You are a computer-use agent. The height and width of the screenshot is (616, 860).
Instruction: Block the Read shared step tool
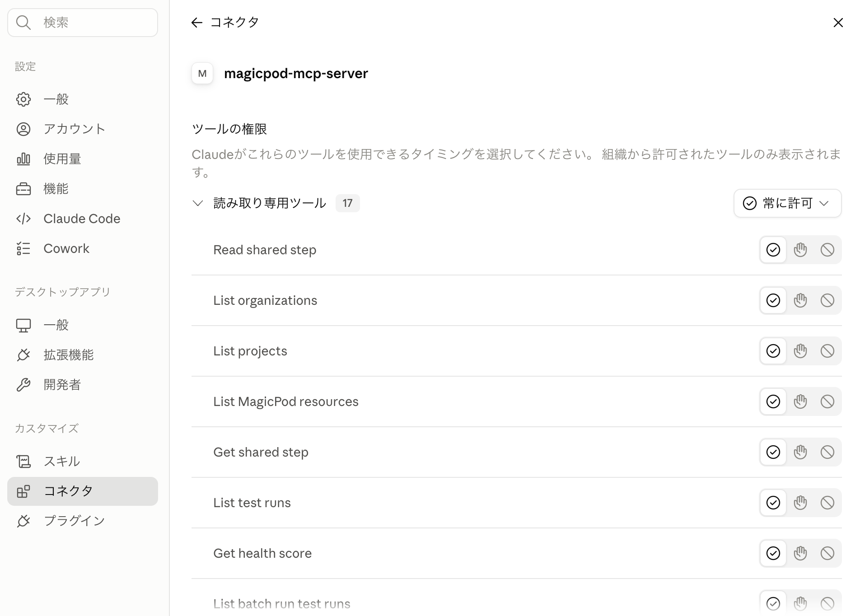827,250
